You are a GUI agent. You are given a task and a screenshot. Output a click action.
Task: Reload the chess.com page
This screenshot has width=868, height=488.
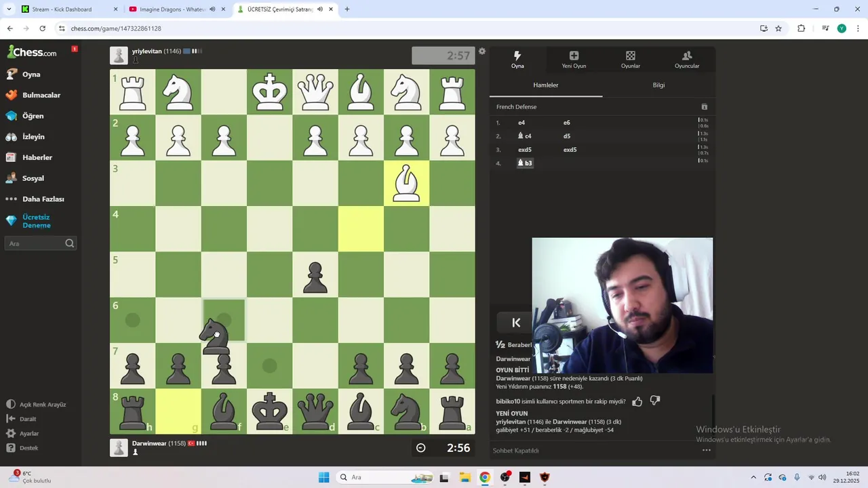[42, 28]
